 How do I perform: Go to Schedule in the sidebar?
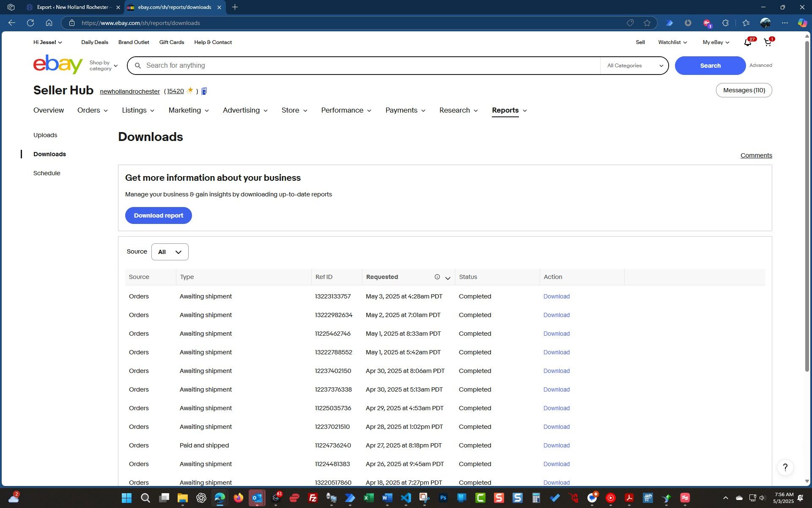click(47, 173)
